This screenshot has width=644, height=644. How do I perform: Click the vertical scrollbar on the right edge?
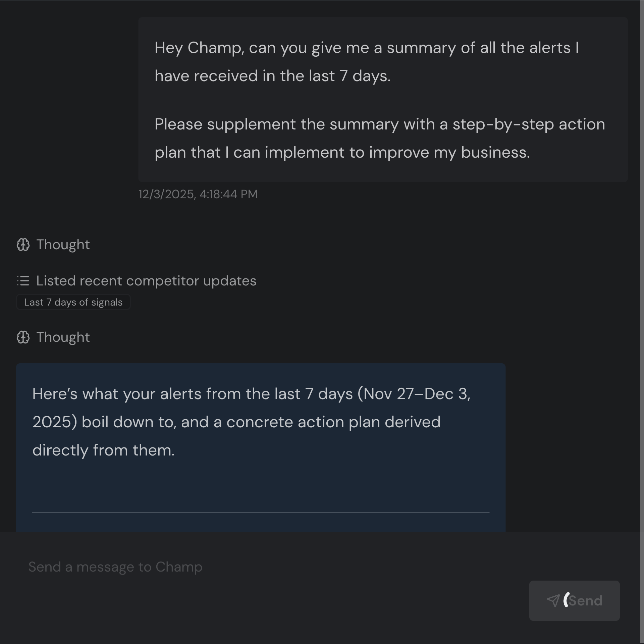point(642,268)
